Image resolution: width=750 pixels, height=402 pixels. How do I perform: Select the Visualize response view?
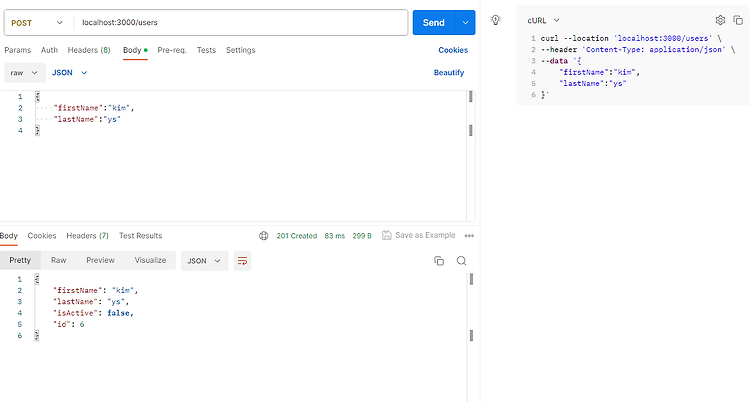click(150, 260)
